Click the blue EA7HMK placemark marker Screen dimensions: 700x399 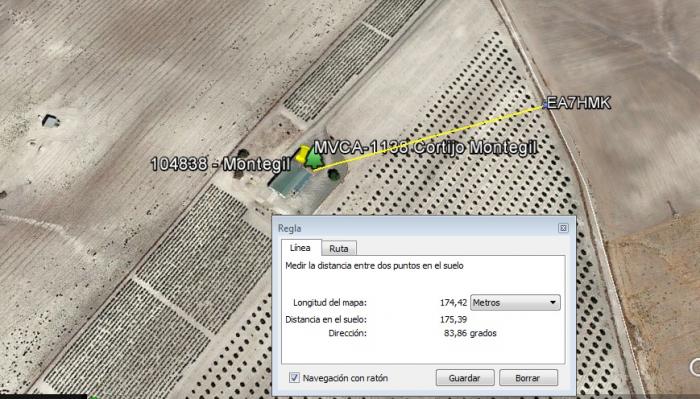click(545, 105)
